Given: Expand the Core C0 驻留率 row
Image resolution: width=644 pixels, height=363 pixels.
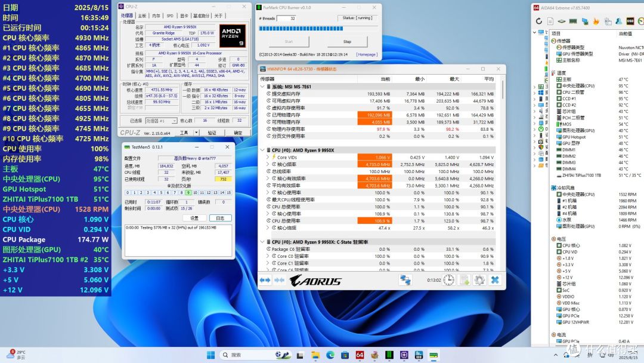Looking at the screenshot, I should (x=268, y=256).
